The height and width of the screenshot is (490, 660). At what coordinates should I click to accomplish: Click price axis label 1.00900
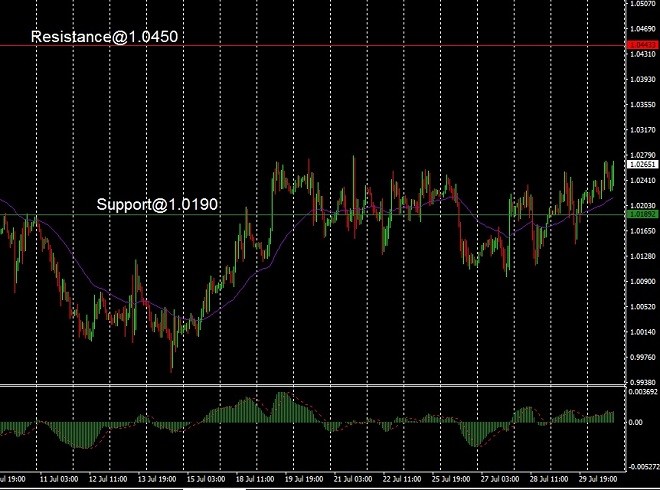[x=643, y=281]
